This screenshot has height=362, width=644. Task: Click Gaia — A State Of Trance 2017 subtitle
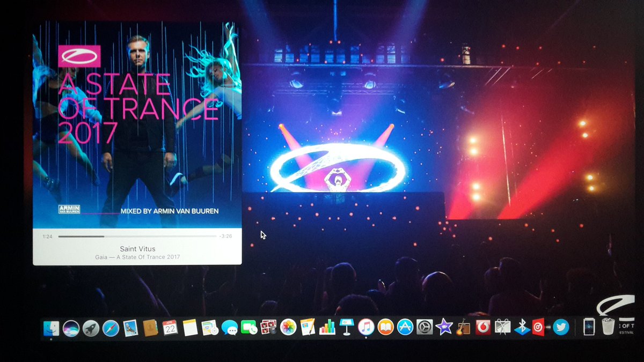pyautogui.click(x=137, y=257)
